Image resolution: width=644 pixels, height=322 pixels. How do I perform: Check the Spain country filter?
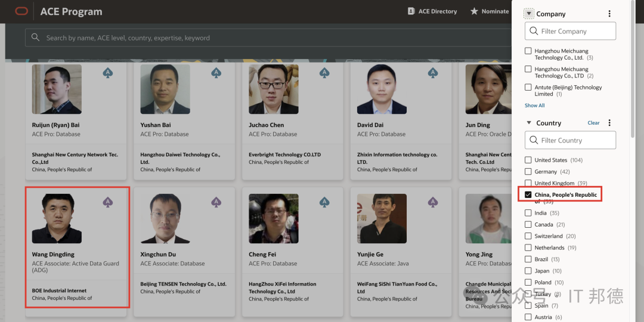point(528,305)
